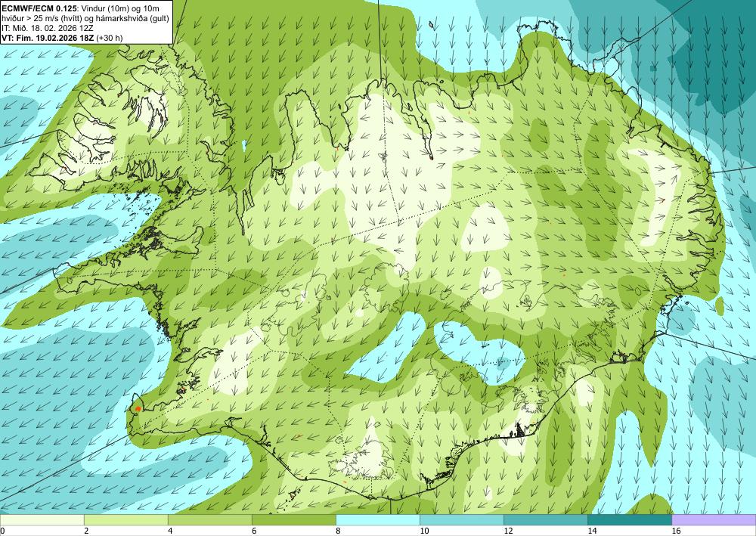The image size is (756, 536).
Task: Click the orange marker on the southwest peninsula
Action: 138,409
